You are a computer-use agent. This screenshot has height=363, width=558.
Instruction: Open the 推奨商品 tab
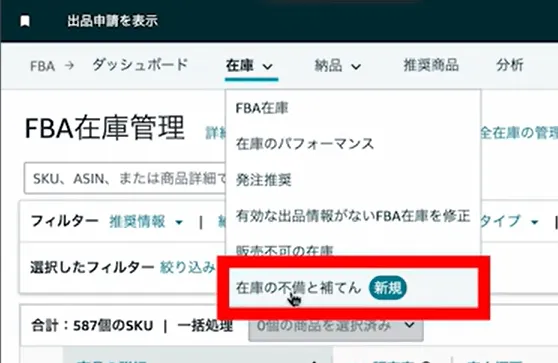(431, 65)
